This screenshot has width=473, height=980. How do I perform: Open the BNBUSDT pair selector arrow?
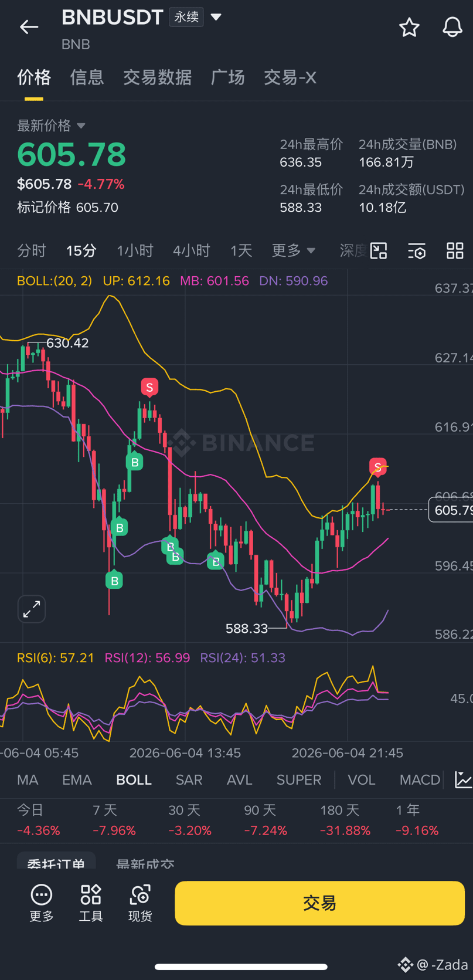click(216, 17)
